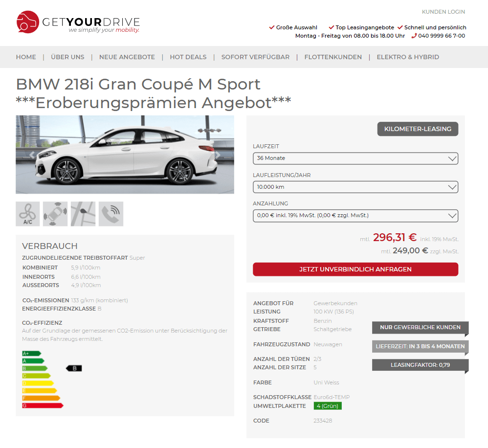Select the phone hands-free feature icon

pos(111,214)
